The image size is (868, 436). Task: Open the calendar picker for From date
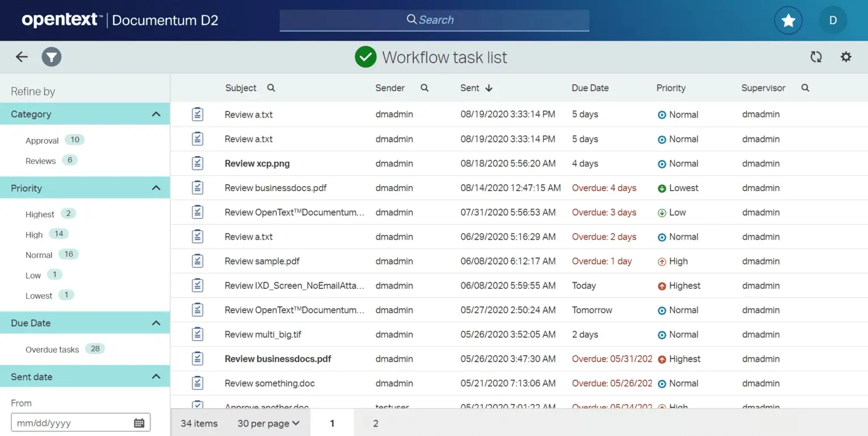click(139, 423)
